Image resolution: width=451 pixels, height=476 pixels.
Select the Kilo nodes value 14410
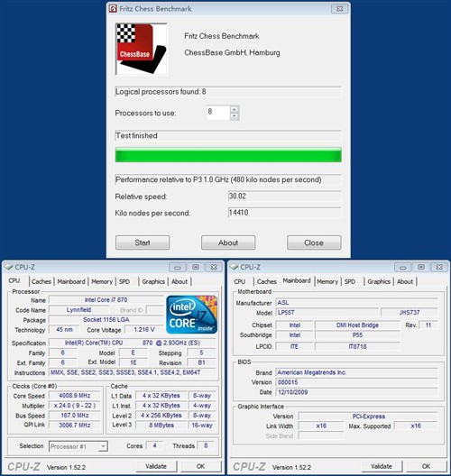284,213
